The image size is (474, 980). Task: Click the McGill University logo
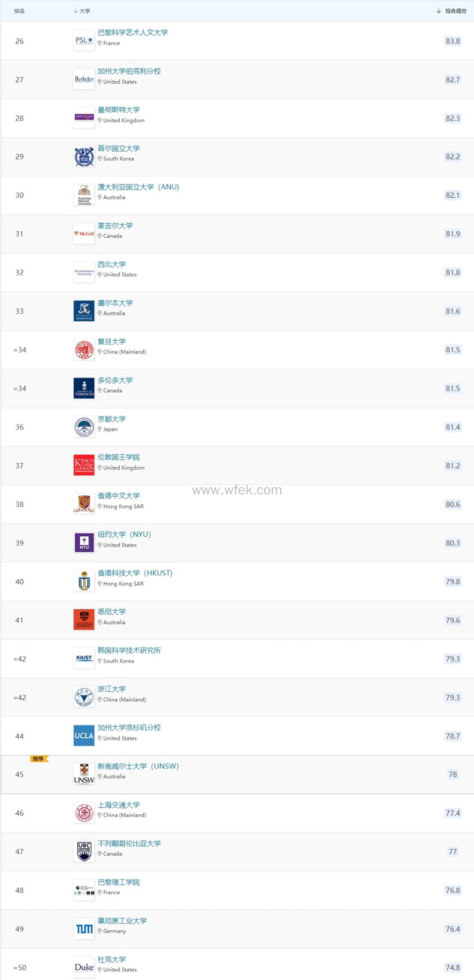point(84,234)
